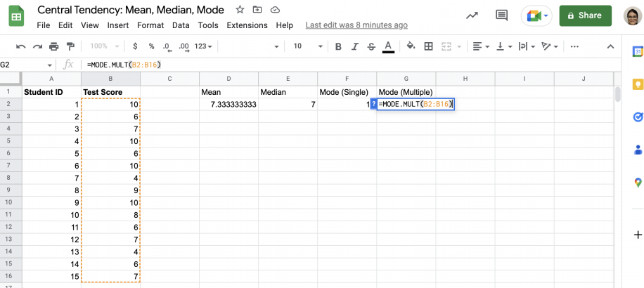
Task: Open the activity dashboard trend icon
Action: (472, 15)
